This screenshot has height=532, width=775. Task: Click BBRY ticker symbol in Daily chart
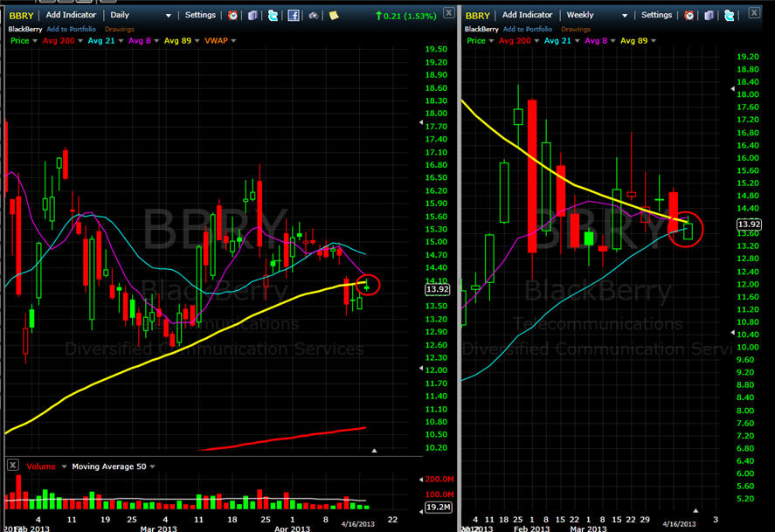point(21,16)
